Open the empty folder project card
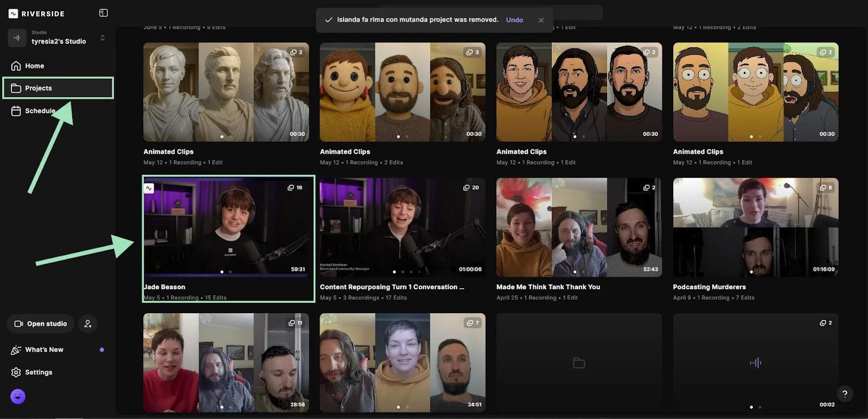This screenshot has width=868, height=419. (x=579, y=363)
